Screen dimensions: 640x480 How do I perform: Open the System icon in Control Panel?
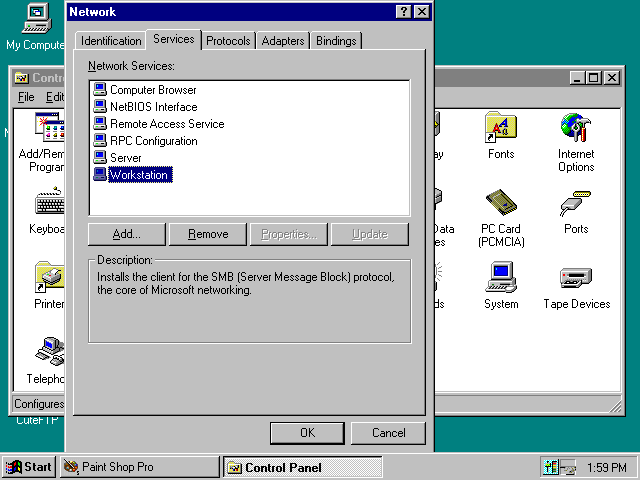point(501,278)
